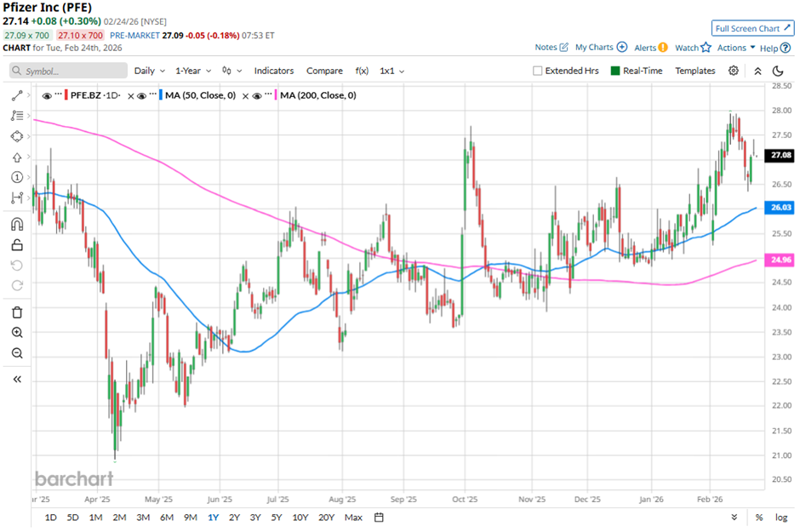
Task: Open the Templates menu
Action: pyautogui.click(x=695, y=71)
